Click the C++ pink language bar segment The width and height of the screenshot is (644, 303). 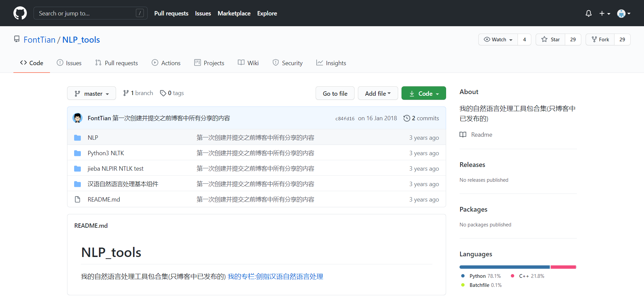563,267
